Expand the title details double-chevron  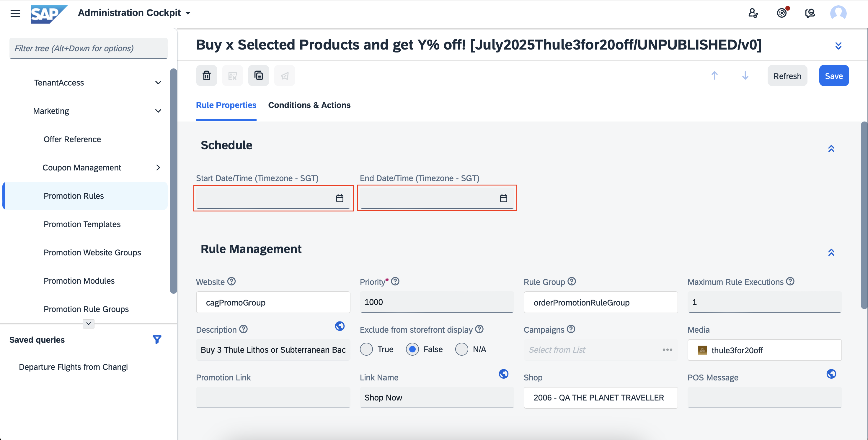coord(838,45)
